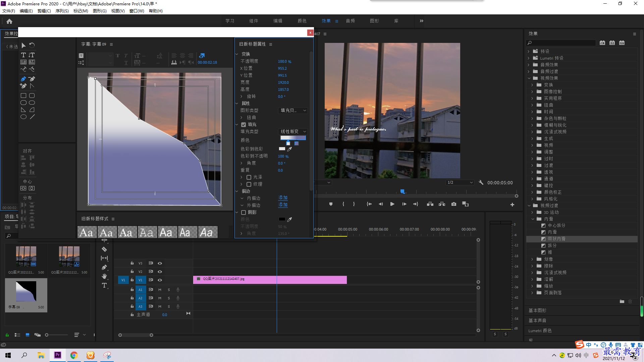This screenshot has height=362, width=644.
Task: Switch to the Audio workspace tab
Action: (350, 21)
